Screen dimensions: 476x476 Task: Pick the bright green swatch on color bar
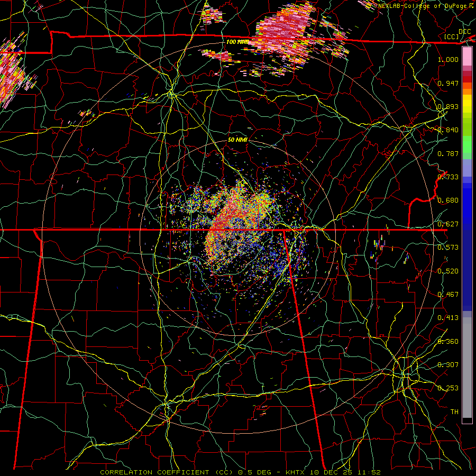467,144
